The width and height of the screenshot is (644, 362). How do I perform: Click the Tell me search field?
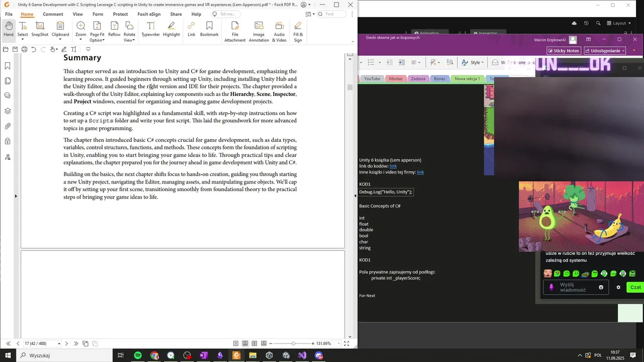[225, 14]
